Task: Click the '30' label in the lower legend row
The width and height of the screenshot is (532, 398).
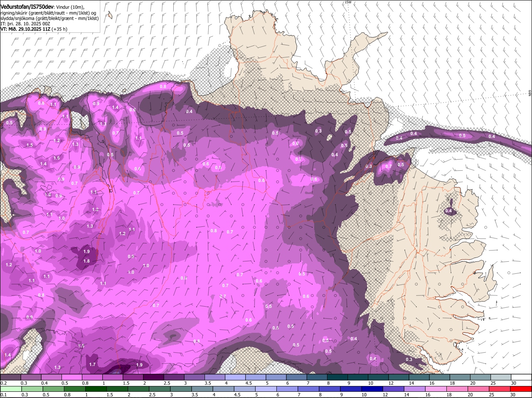Action: pyautogui.click(x=512, y=395)
